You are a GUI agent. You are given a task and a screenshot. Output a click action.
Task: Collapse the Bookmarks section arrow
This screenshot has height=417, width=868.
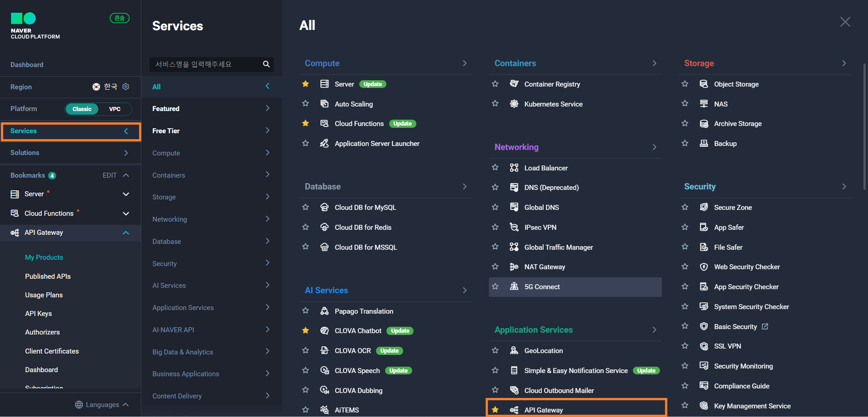tap(126, 175)
